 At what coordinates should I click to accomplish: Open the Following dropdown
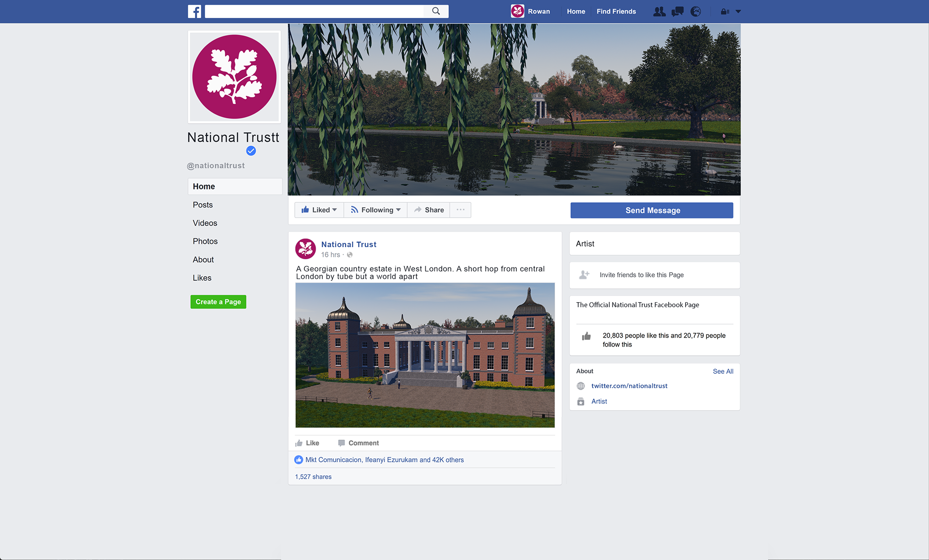(x=376, y=210)
